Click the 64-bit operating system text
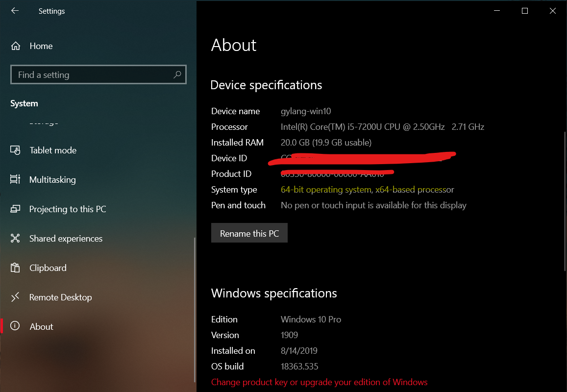The image size is (567, 392). 368,190
